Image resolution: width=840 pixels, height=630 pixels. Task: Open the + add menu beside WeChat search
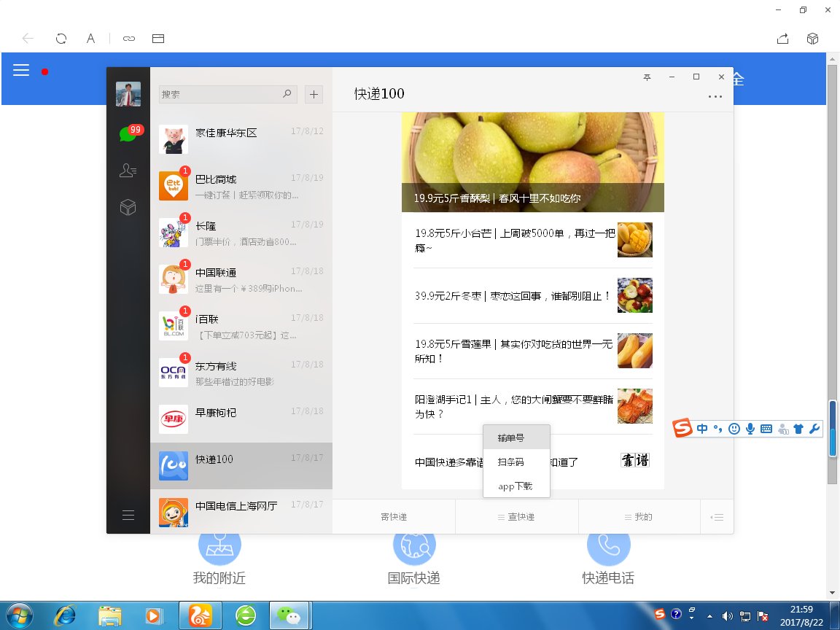click(314, 94)
